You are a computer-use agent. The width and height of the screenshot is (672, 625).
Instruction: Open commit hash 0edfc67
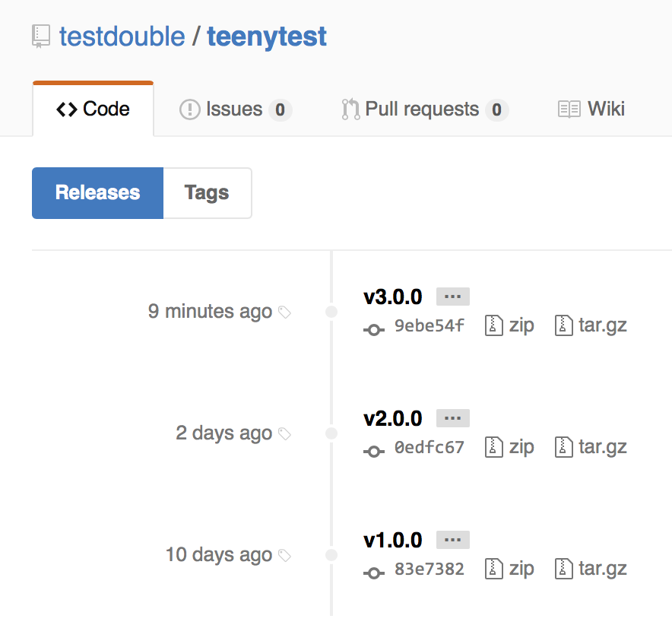429,447
